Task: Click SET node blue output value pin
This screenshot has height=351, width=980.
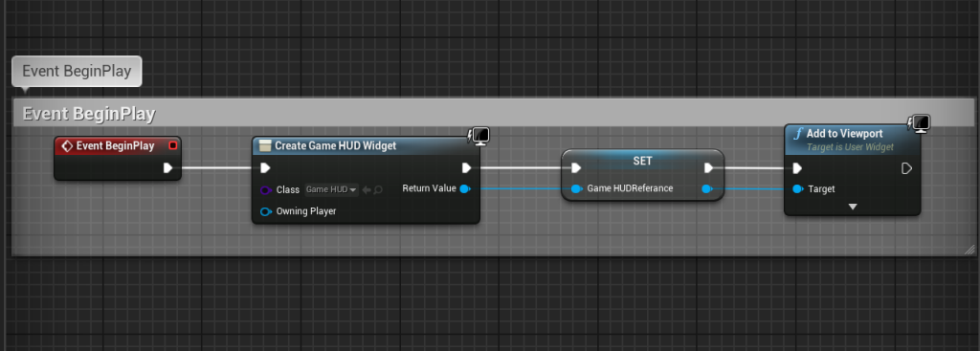Action: pos(706,188)
